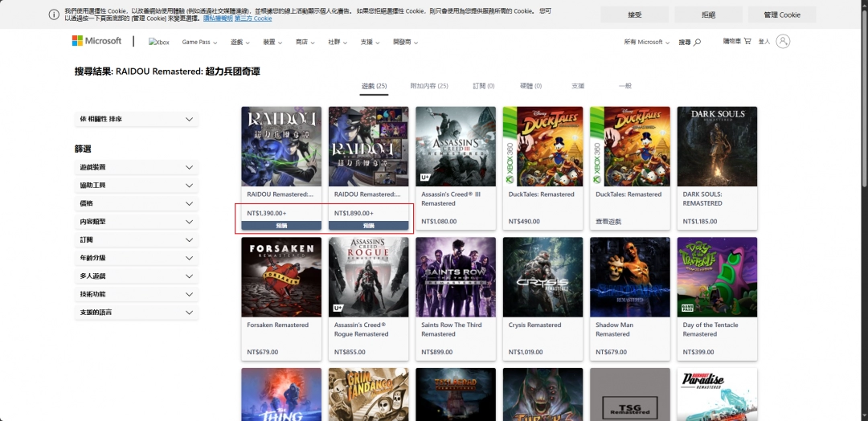Click 預購 under the NT$1,390.00+ RAIDOU game
The height and width of the screenshot is (421, 868).
281,226
